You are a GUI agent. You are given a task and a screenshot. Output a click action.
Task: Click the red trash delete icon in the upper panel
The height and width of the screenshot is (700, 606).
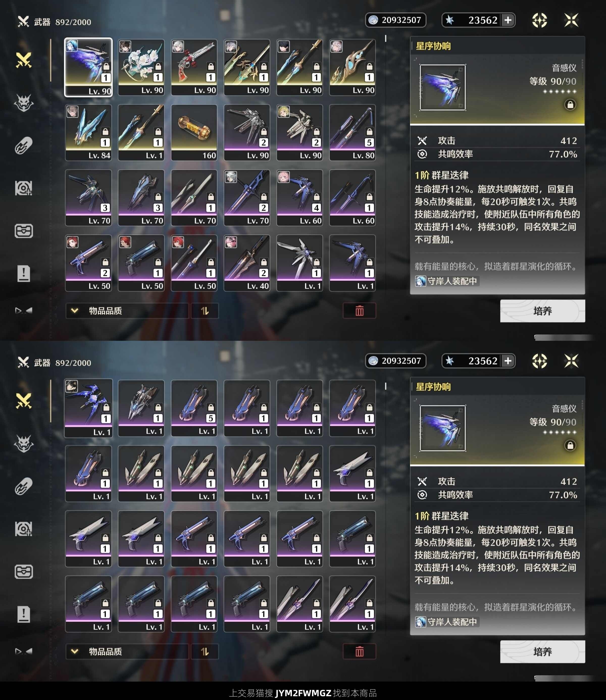coord(360,311)
